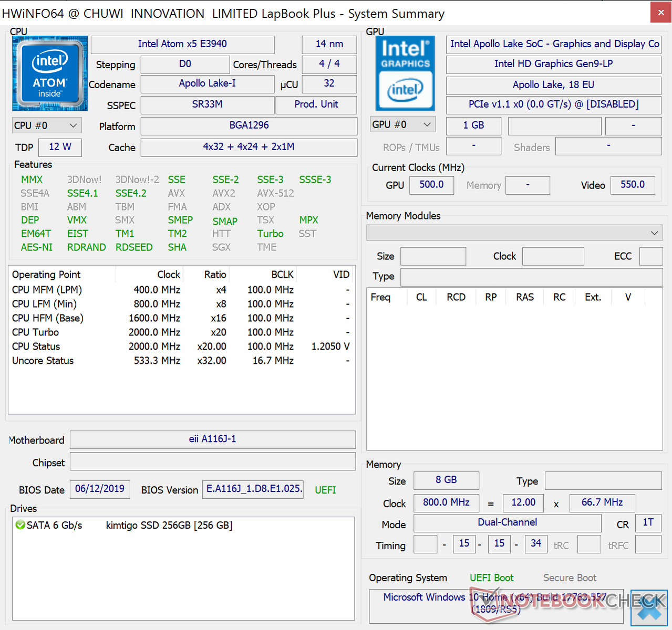Click the SSE4.2 feature label
This screenshot has height=630, width=672.
point(131,193)
